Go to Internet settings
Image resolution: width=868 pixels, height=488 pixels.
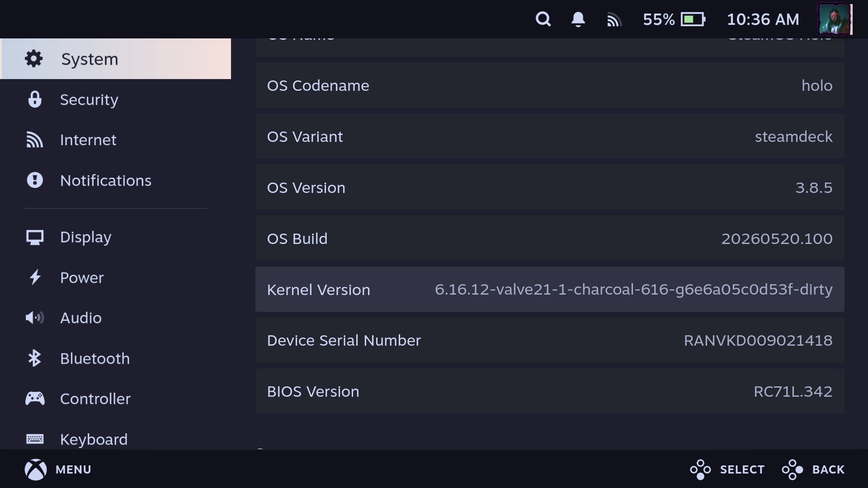pyautogui.click(x=116, y=140)
